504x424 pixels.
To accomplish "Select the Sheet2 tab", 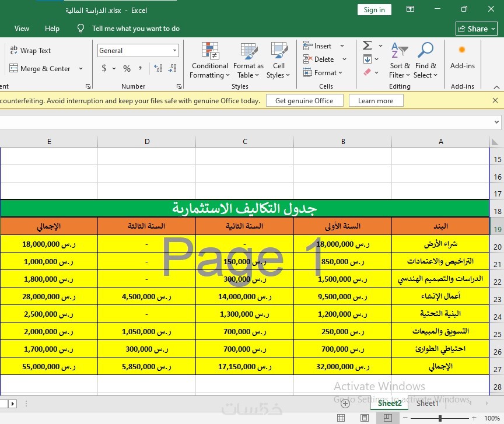I will click(x=390, y=403).
